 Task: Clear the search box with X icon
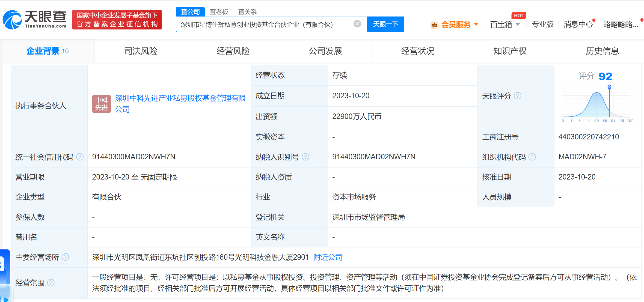tap(357, 24)
